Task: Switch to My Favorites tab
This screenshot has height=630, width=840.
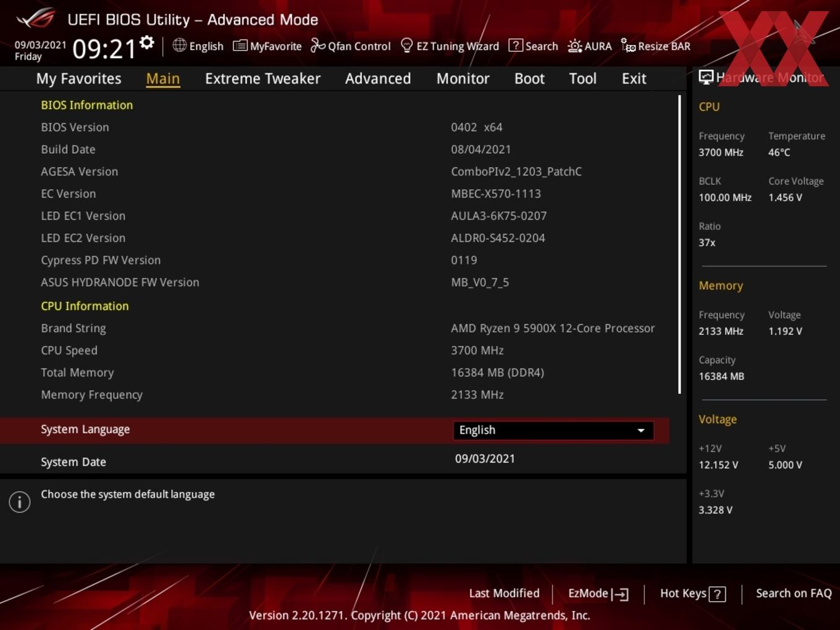Action: (78, 78)
